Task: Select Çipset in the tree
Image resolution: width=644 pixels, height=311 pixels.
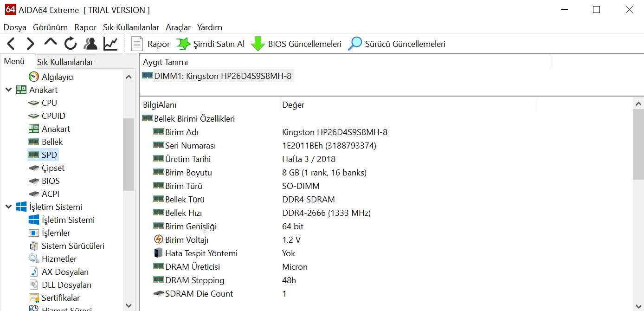Action: click(x=46, y=168)
